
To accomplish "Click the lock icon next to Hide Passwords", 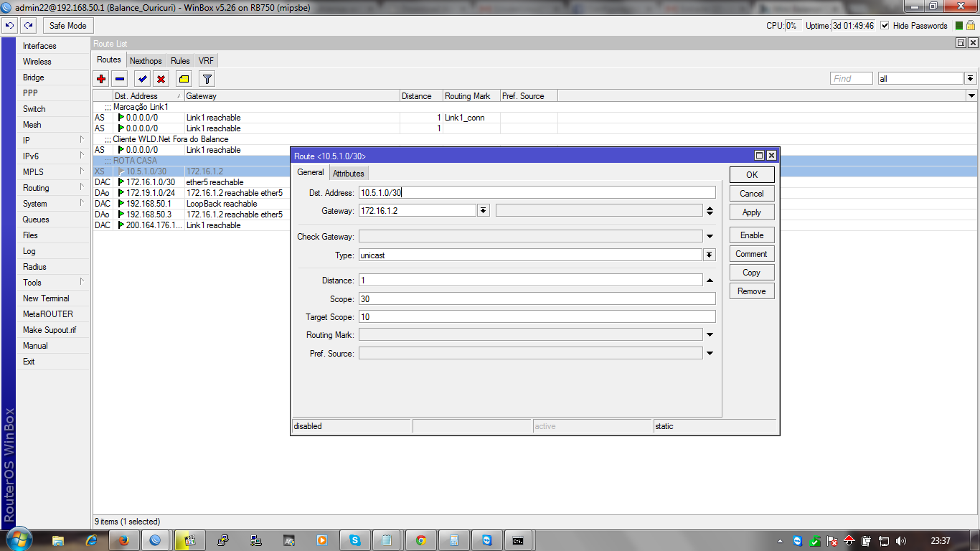I will tap(970, 26).
